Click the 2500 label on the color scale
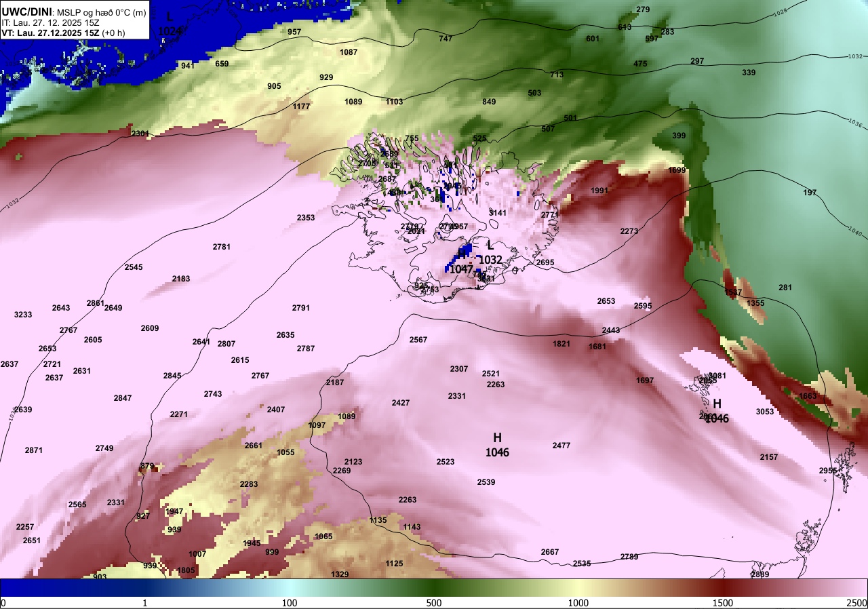This screenshot has width=868, height=609. [857, 603]
